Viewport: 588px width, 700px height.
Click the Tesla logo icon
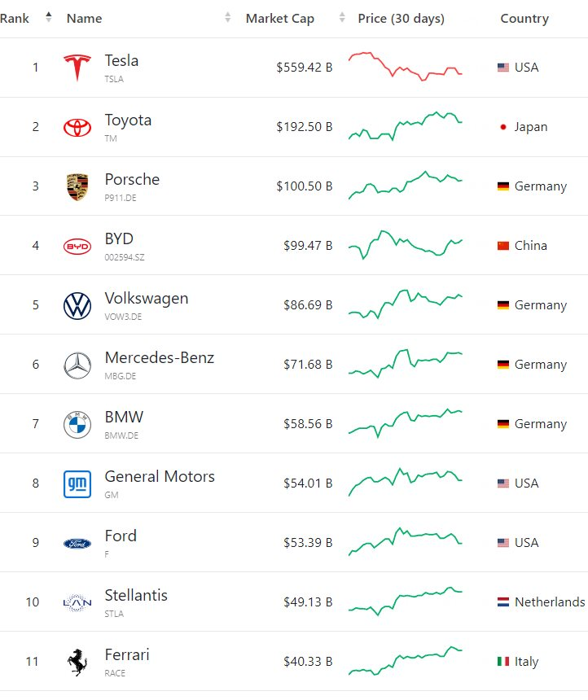coord(77,68)
